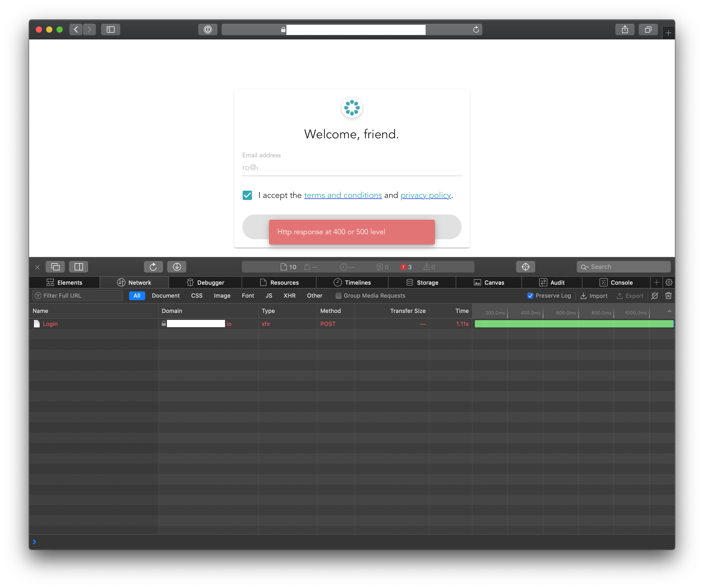This screenshot has width=704, height=588.
Task: Clear network items with the trash icon
Action: [x=668, y=296]
